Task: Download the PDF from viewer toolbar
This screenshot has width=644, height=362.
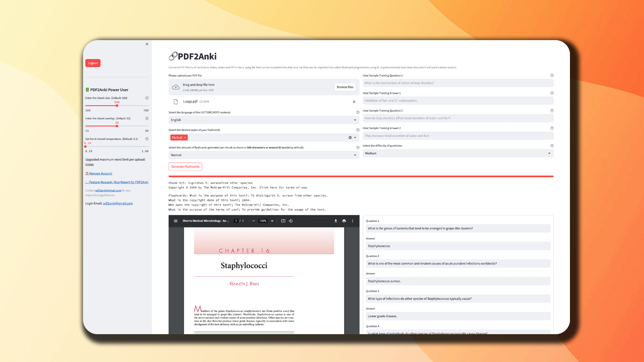Action: (x=336, y=221)
